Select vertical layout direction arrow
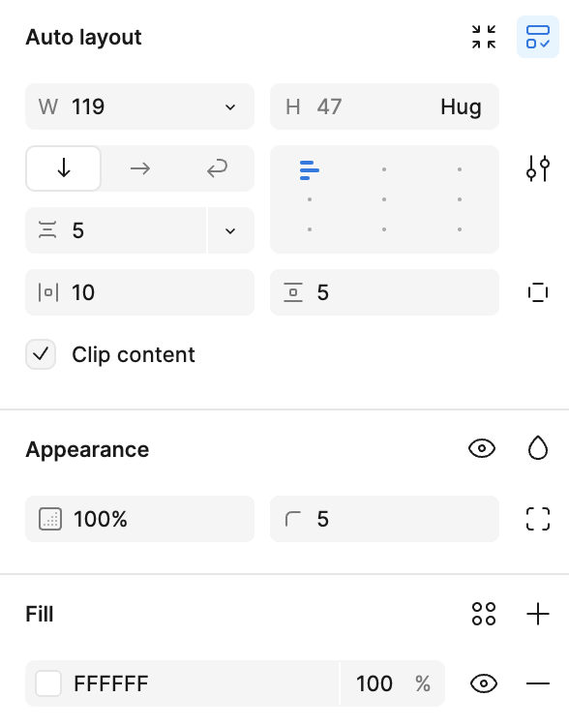This screenshot has height=728, width=569. [x=64, y=168]
